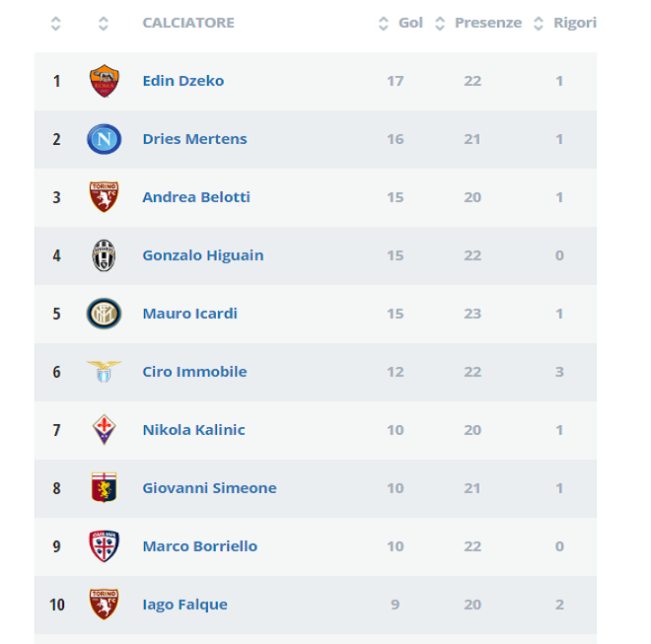The width and height of the screenshot is (651, 644).
Task: Click the Lazio eagle crest
Action: pos(104,372)
